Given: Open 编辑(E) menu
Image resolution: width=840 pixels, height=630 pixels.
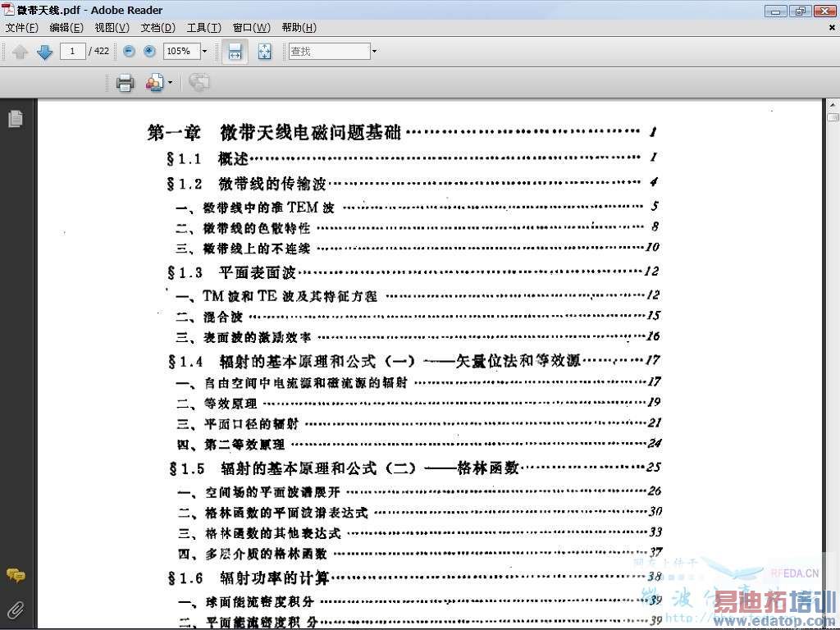Looking at the screenshot, I should (x=66, y=27).
